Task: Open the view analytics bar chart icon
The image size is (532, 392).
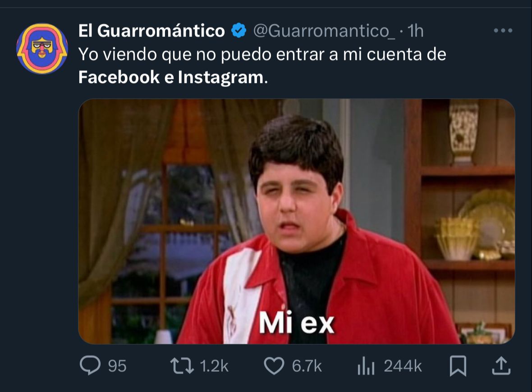Action: [366, 366]
